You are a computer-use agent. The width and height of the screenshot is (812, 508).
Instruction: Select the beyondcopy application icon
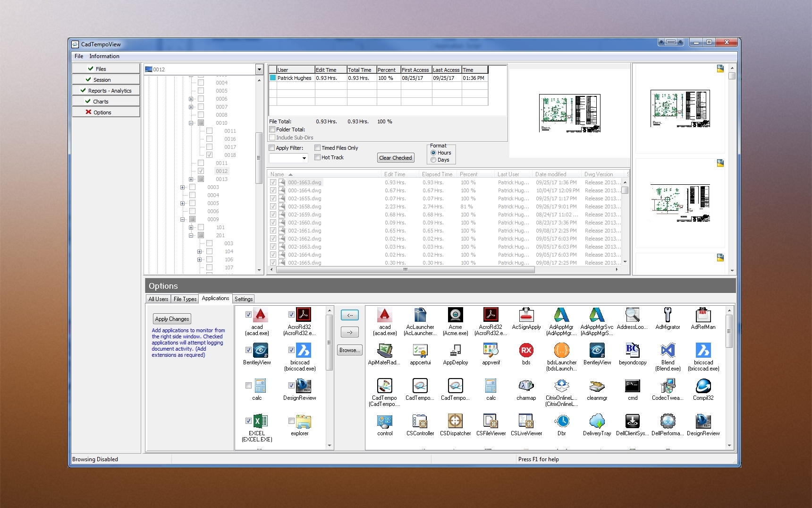pyautogui.click(x=632, y=351)
